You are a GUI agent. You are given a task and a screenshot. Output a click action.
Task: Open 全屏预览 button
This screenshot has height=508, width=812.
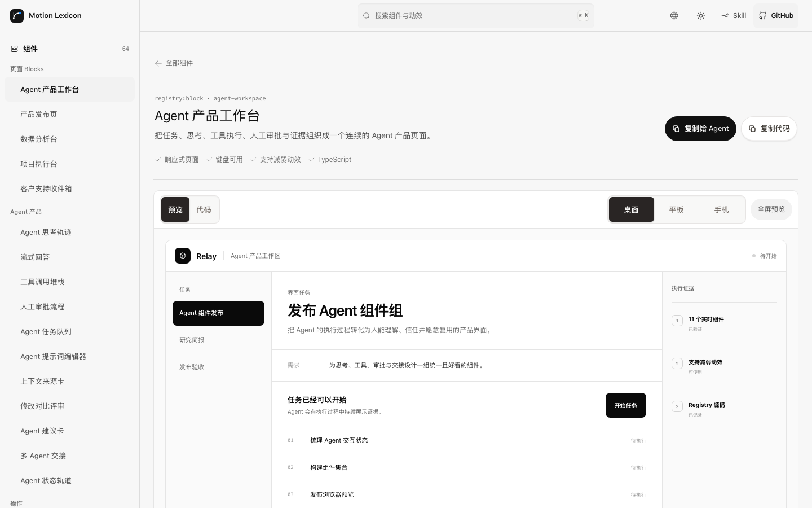pyautogui.click(x=771, y=209)
